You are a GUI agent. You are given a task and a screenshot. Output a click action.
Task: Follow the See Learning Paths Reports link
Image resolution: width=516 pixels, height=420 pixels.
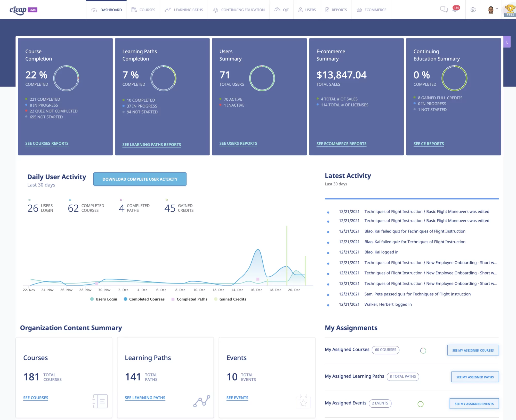coord(152,145)
